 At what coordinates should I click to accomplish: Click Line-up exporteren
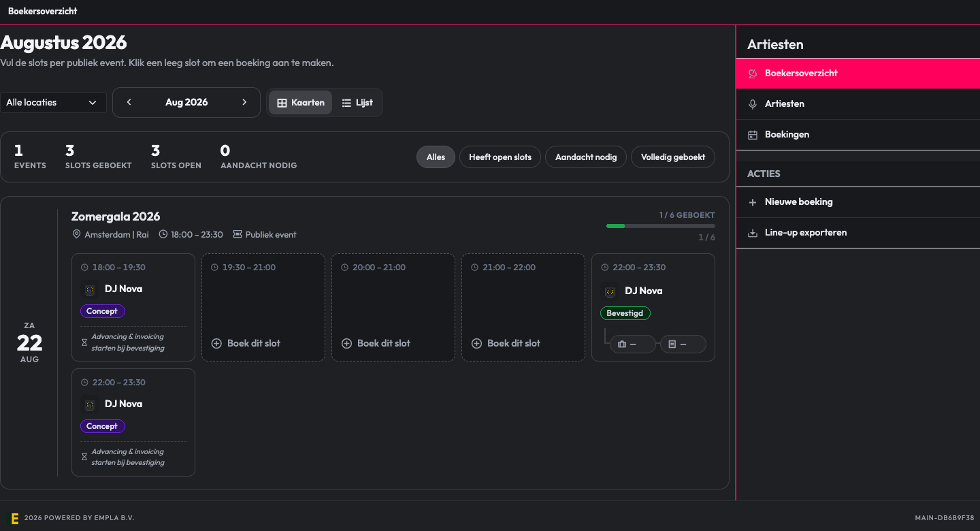pos(857,233)
